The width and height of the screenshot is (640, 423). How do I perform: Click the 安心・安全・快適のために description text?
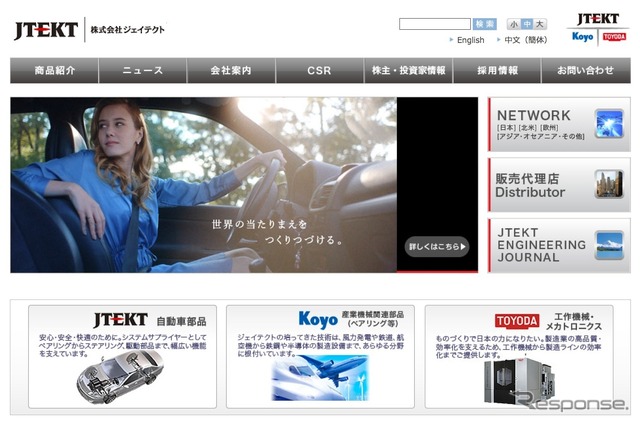pyautogui.click(x=122, y=345)
